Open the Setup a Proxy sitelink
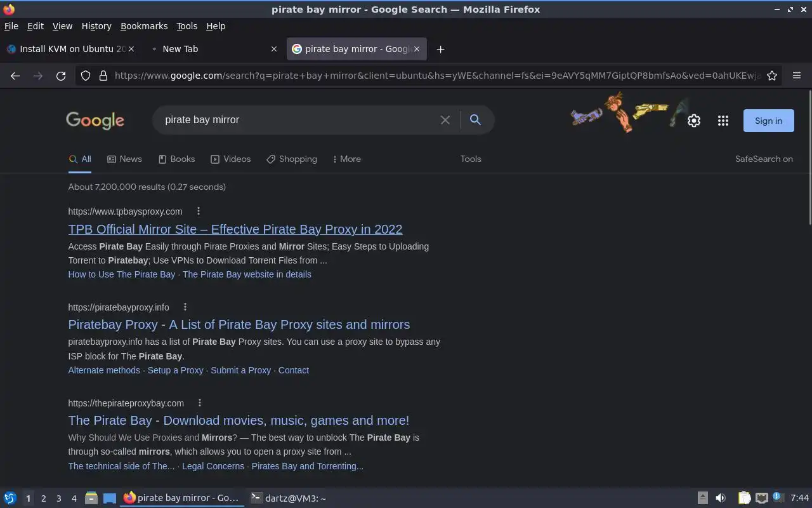The height and width of the screenshot is (508, 812). tap(175, 370)
